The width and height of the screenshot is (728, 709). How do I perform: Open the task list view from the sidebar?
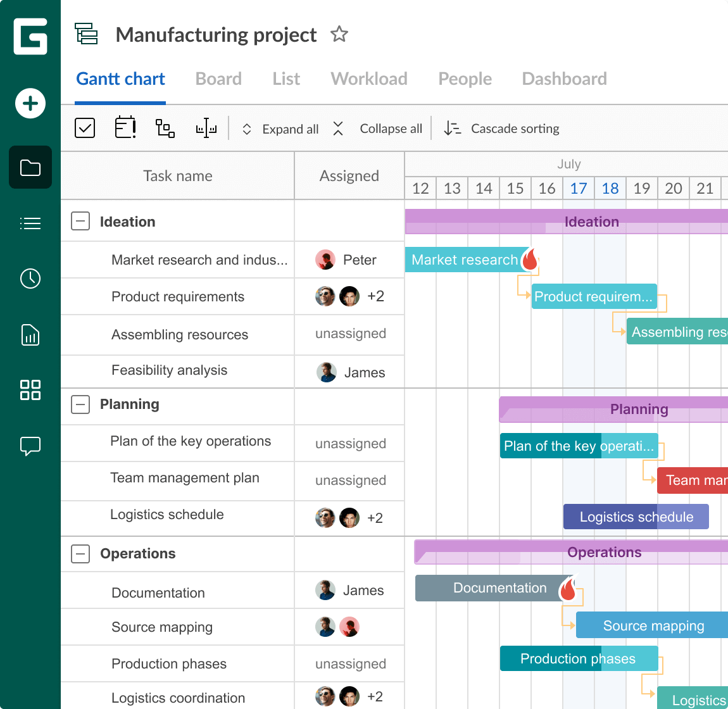tap(30, 223)
